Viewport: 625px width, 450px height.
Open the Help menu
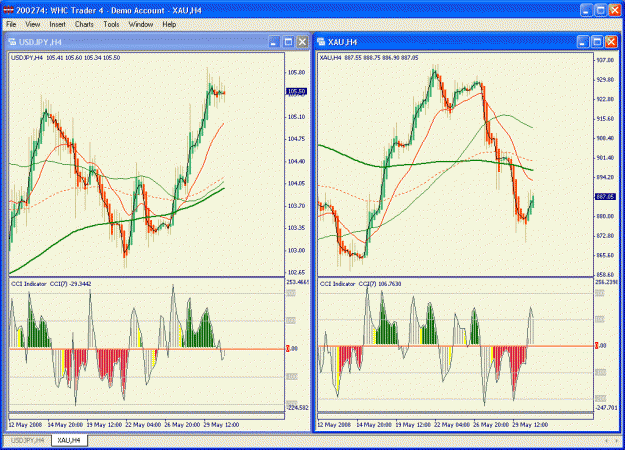(x=169, y=24)
